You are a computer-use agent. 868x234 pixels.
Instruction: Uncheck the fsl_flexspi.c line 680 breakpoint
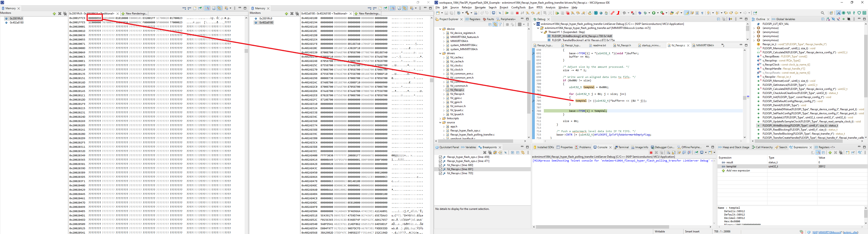[x=440, y=165]
